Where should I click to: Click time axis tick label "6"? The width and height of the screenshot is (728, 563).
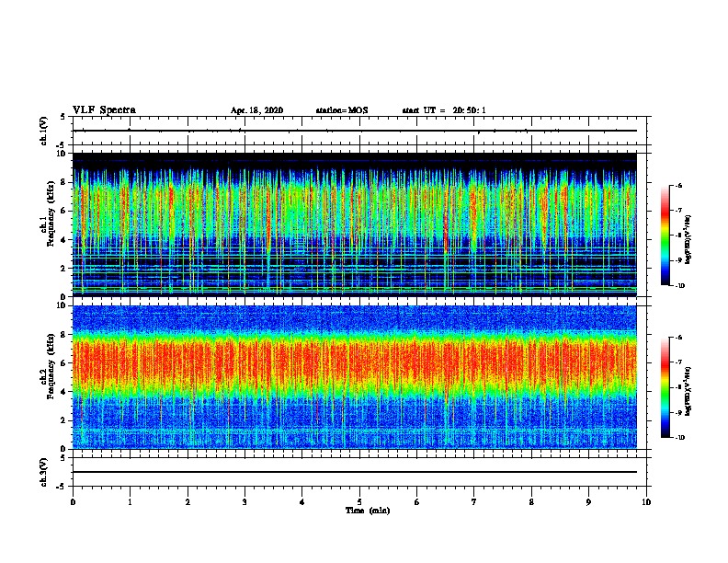tap(417, 502)
